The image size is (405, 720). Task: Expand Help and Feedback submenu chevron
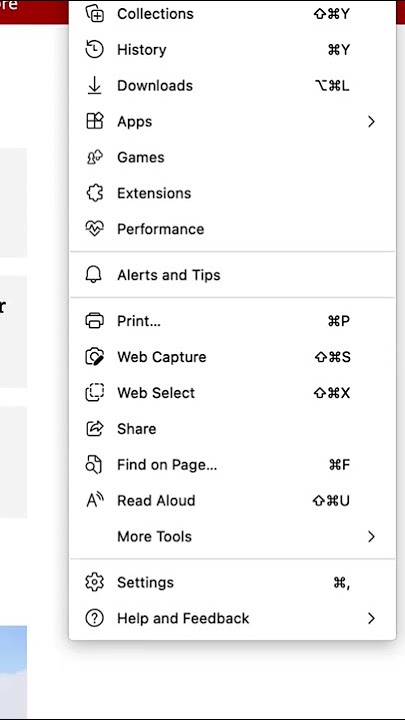pos(371,619)
